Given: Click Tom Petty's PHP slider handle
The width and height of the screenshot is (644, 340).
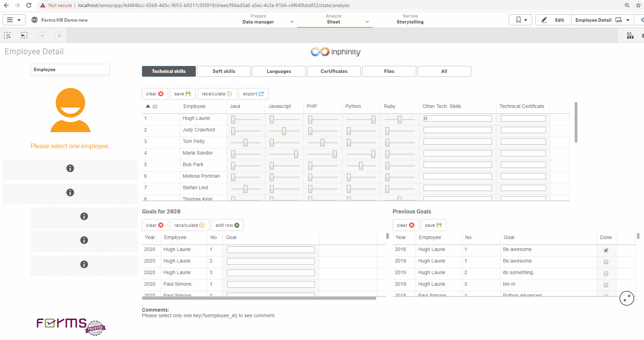Looking at the screenshot, I should [322, 143].
